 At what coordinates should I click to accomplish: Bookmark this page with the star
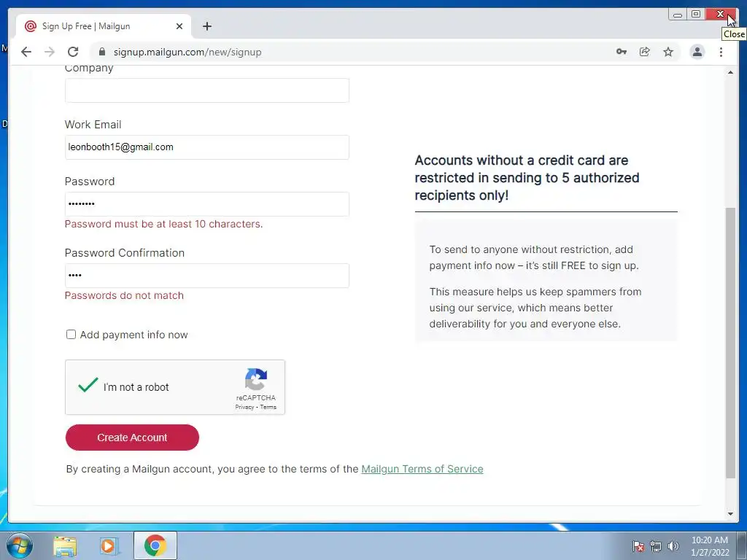tap(668, 52)
